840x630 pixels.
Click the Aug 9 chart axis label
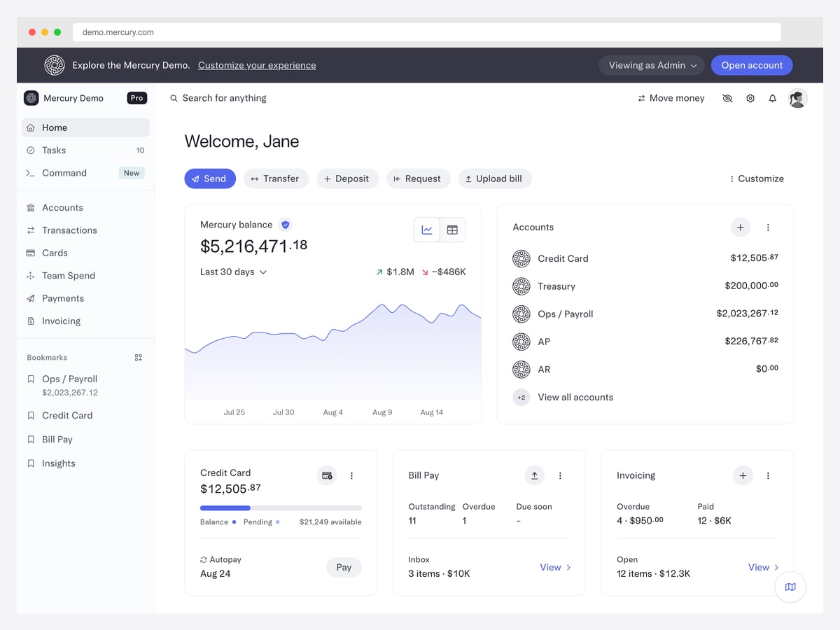tap(382, 412)
